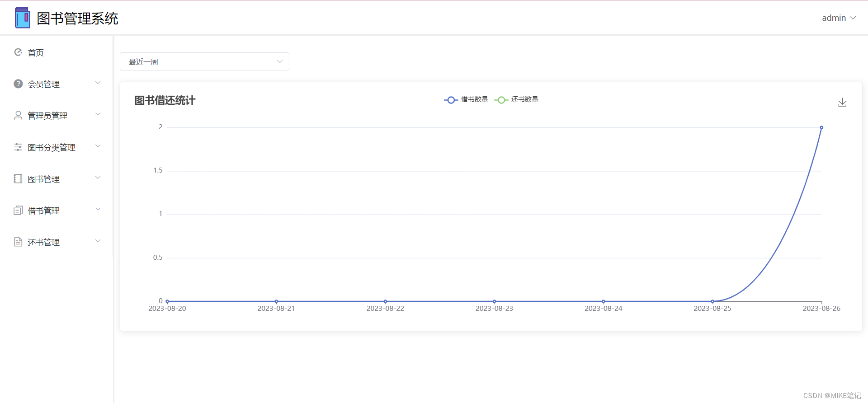The image size is (868, 403).
Task: Click the 2023-08-26 data point at value 2
Action: tap(821, 127)
